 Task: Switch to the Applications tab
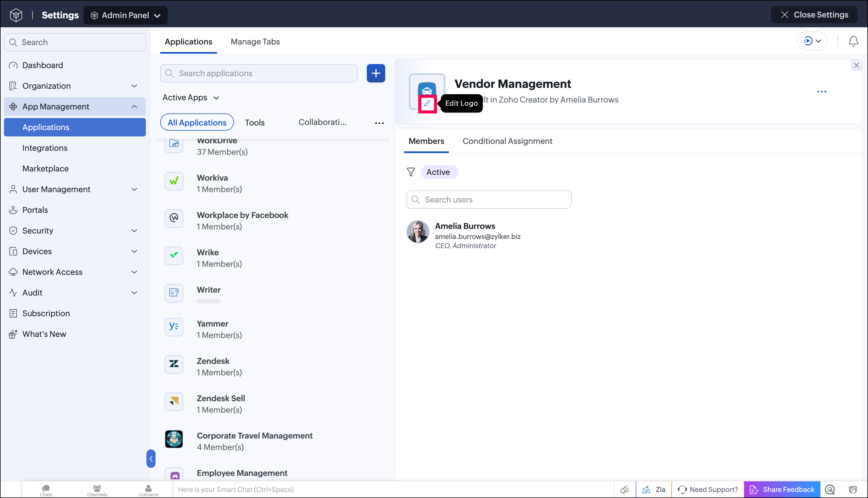click(x=188, y=42)
